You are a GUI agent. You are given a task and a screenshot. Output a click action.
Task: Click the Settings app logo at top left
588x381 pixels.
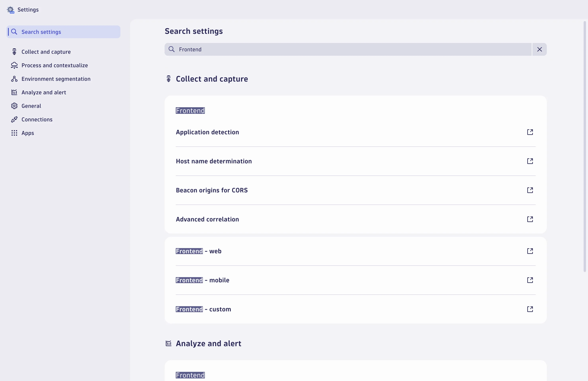coord(10,10)
